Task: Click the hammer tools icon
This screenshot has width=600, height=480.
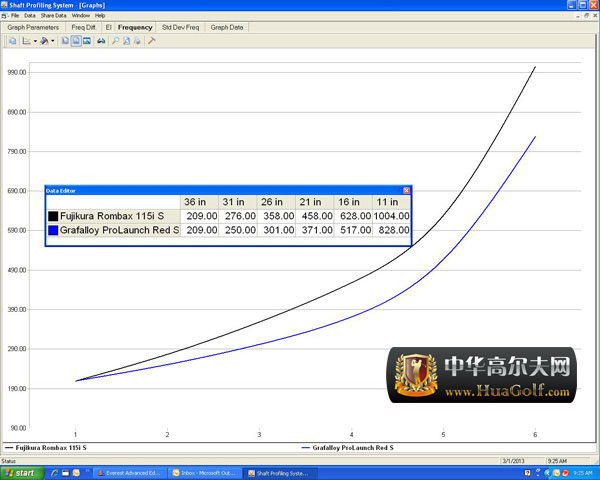Action: [x=152, y=41]
